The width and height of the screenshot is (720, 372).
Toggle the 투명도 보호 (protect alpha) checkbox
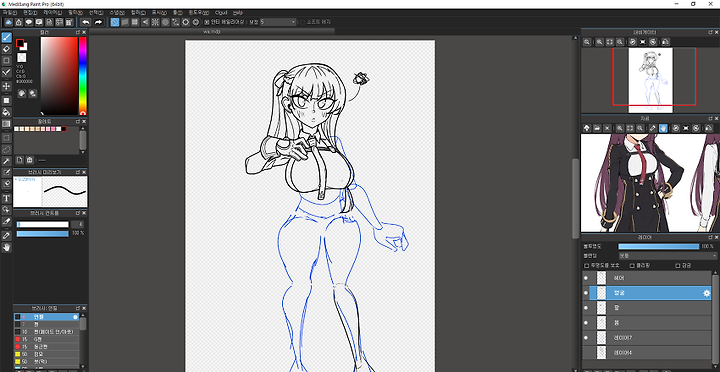(586, 265)
